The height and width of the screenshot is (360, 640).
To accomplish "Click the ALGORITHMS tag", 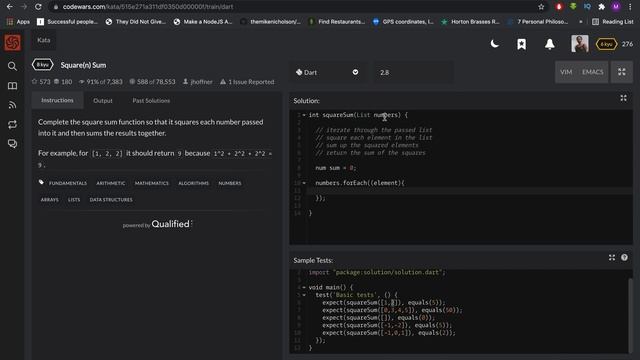I will [x=193, y=183].
